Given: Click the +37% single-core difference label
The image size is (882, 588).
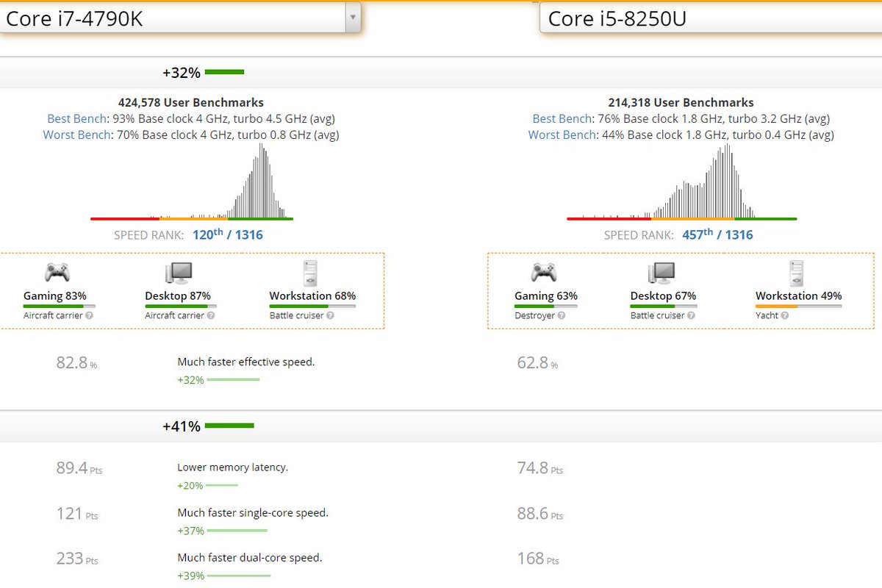Looking at the screenshot, I should pos(190,531).
